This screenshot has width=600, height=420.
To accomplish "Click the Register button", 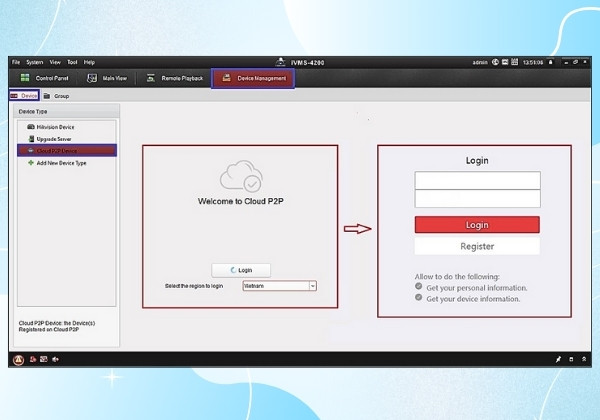I will click(477, 246).
